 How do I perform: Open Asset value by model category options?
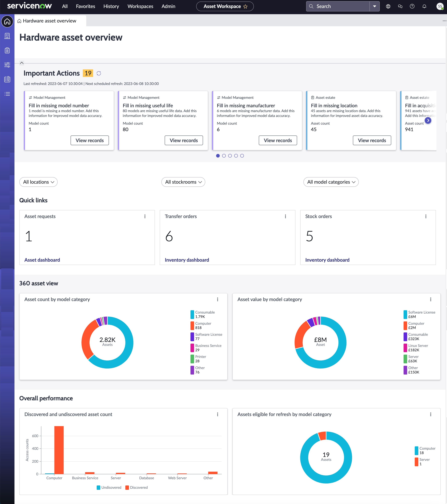point(431,299)
